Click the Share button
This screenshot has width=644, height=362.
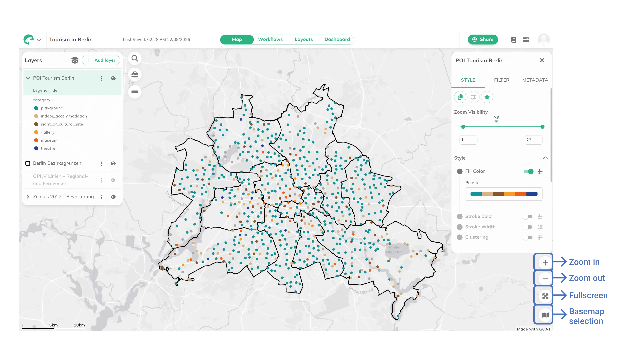[x=482, y=40]
